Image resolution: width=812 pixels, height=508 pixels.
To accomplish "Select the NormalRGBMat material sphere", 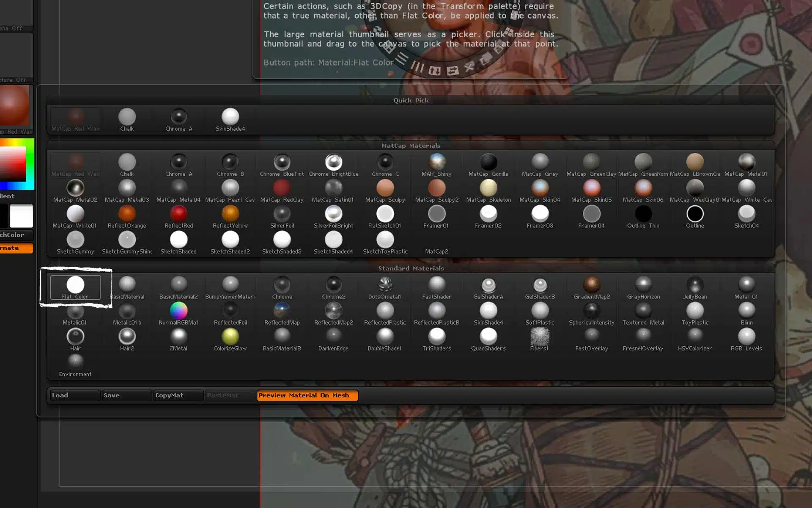I will (x=178, y=311).
